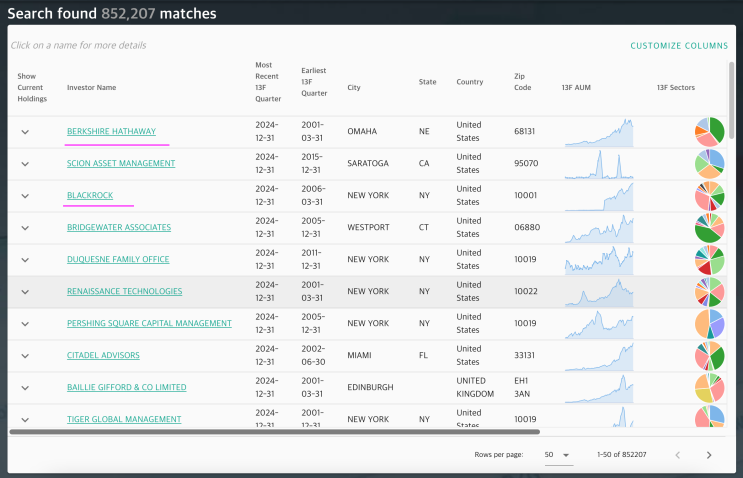Click the Country column header
Viewport: 743px width, 478px height.
click(470, 82)
